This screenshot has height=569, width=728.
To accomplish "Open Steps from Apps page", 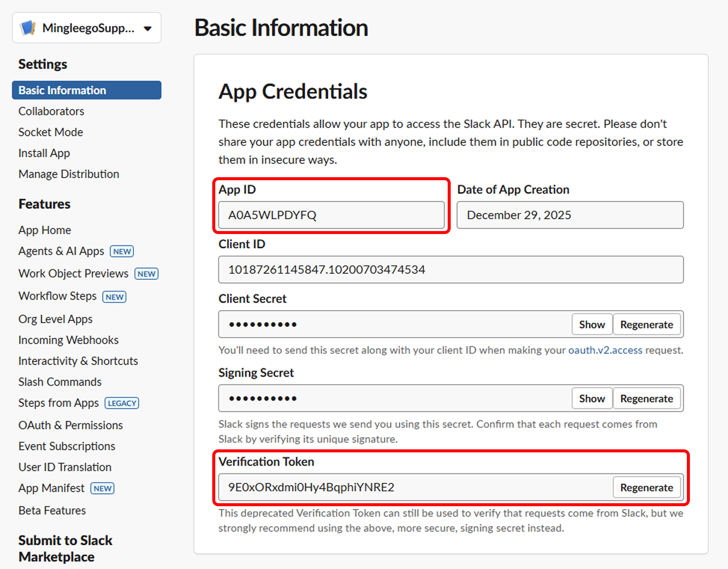I will pyautogui.click(x=59, y=403).
